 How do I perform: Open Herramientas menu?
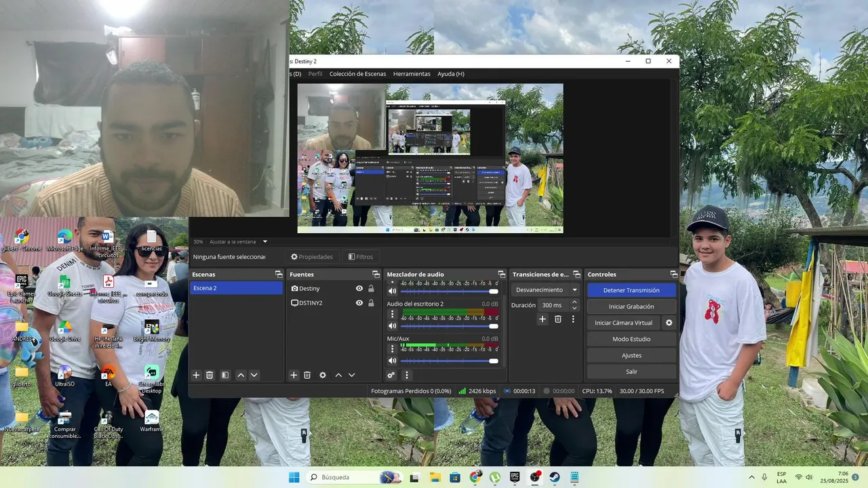click(x=412, y=74)
